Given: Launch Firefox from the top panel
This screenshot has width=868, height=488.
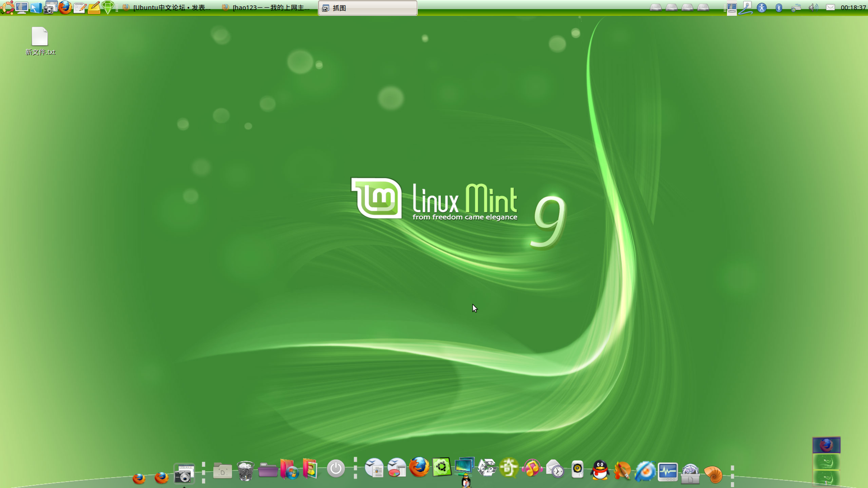Looking at the screenshot, I should point(65,7).
